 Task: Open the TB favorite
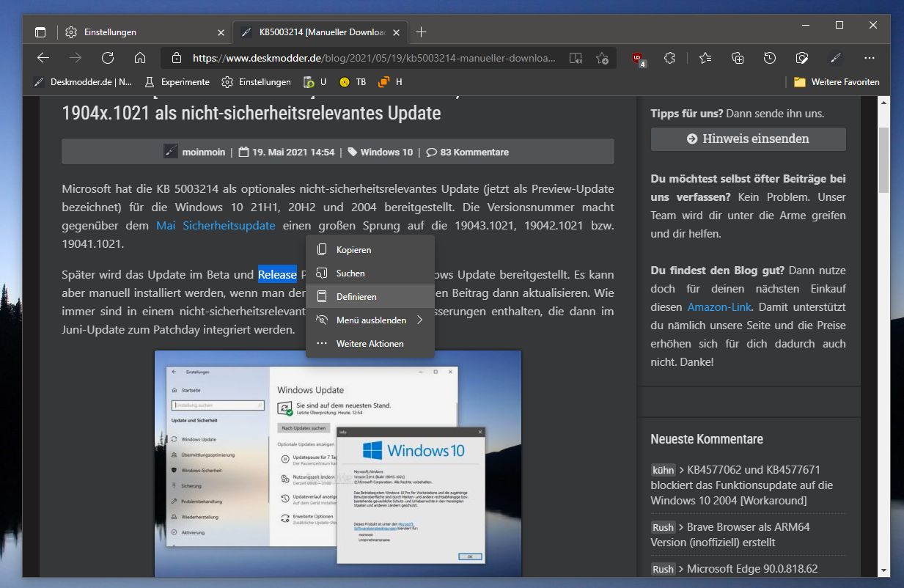coord(353,82)
